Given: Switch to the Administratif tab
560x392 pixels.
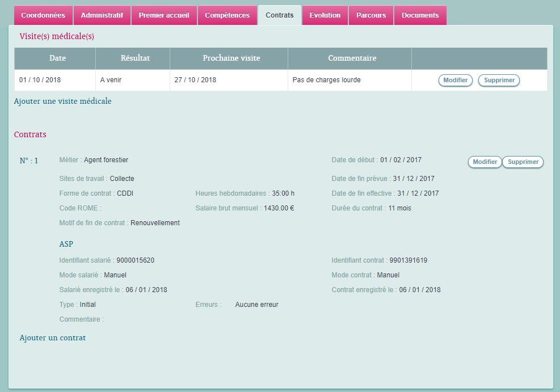Looking at the screenshot, I should pos(102,15).
